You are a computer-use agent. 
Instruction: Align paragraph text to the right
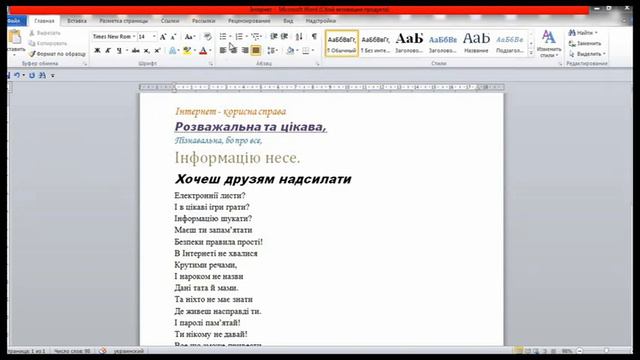point(244,51)
